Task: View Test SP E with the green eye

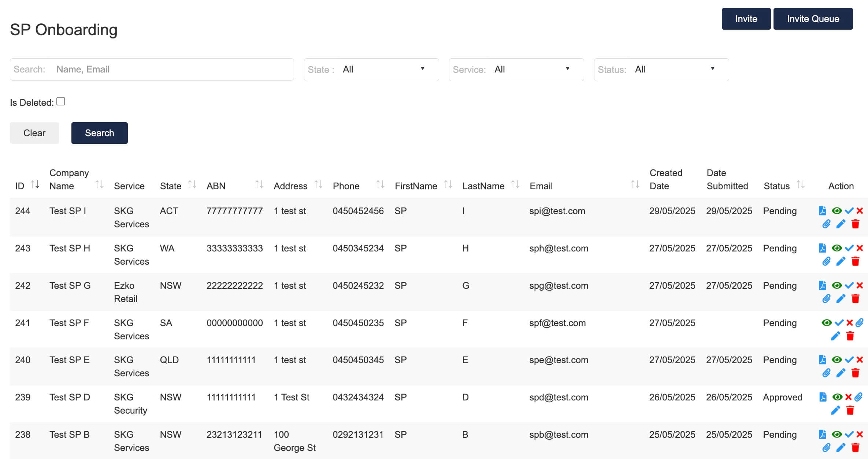Action: pos(837,360)
